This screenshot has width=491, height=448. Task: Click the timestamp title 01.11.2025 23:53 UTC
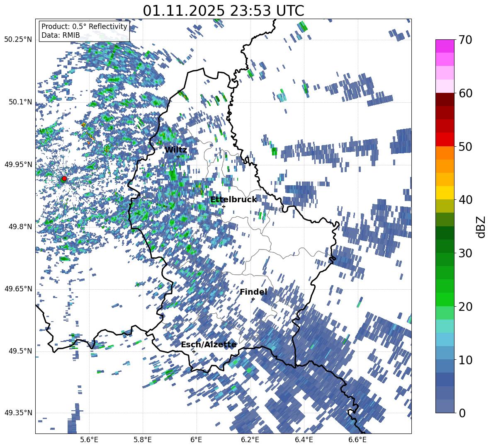click(223, 11)
